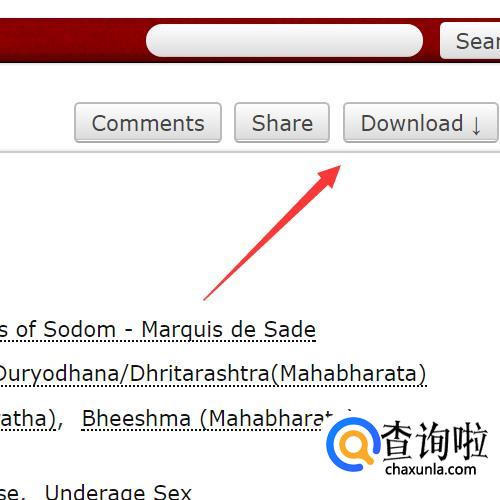Expand the Download dropdown menu
The image size is (500, 500).
pyautogui.click(x=421, y=123)
